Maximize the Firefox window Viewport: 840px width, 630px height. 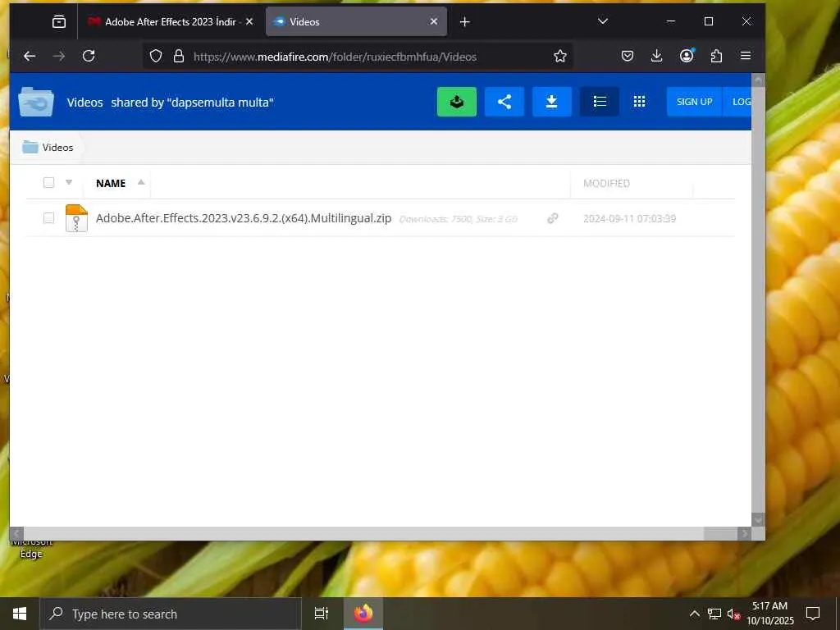(708, 21)
